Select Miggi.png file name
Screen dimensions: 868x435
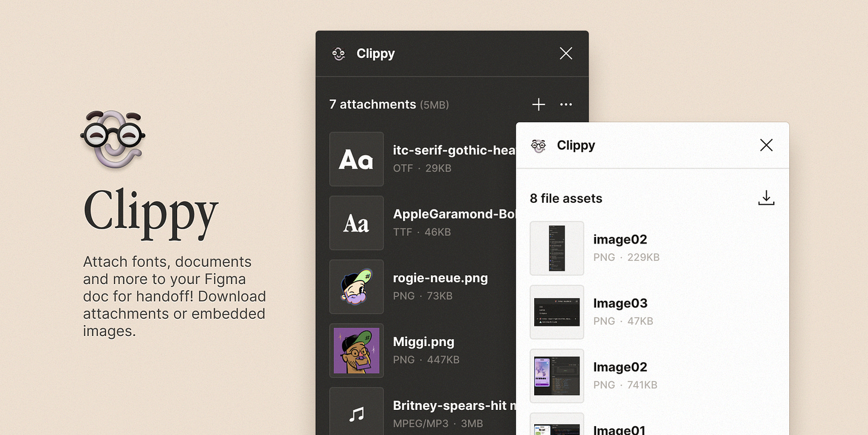point(424,342)
